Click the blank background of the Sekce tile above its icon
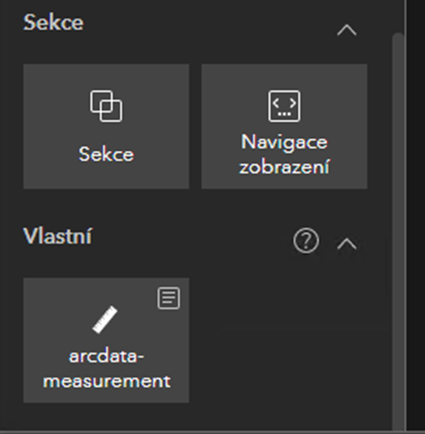 pyautogui.click(x=106, y=76)
